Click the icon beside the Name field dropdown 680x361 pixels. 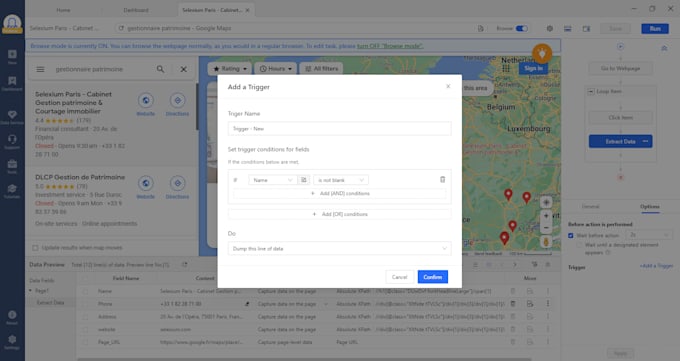coord(304,180)
